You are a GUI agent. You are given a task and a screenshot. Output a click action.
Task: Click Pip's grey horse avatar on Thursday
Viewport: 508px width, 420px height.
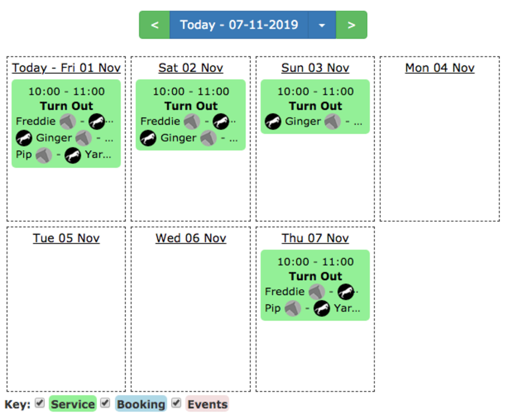(x=292, y=308)
